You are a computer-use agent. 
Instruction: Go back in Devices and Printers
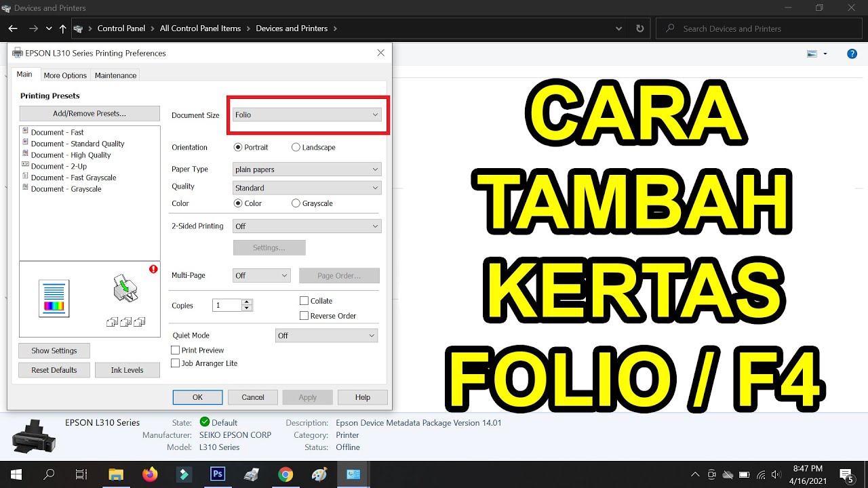point(13,28)
